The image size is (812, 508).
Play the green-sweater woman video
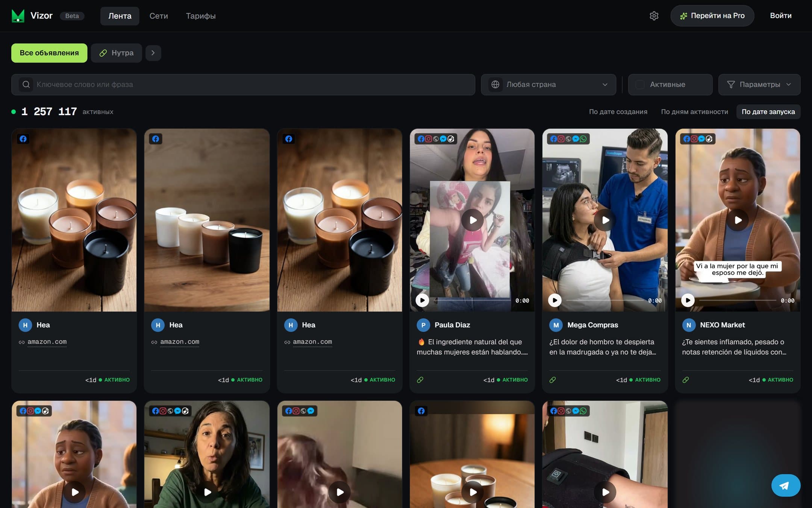[207, 492]
